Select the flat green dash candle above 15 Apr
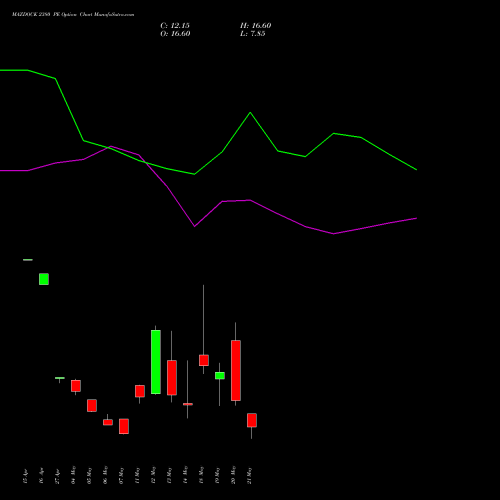 click(28, 260)
